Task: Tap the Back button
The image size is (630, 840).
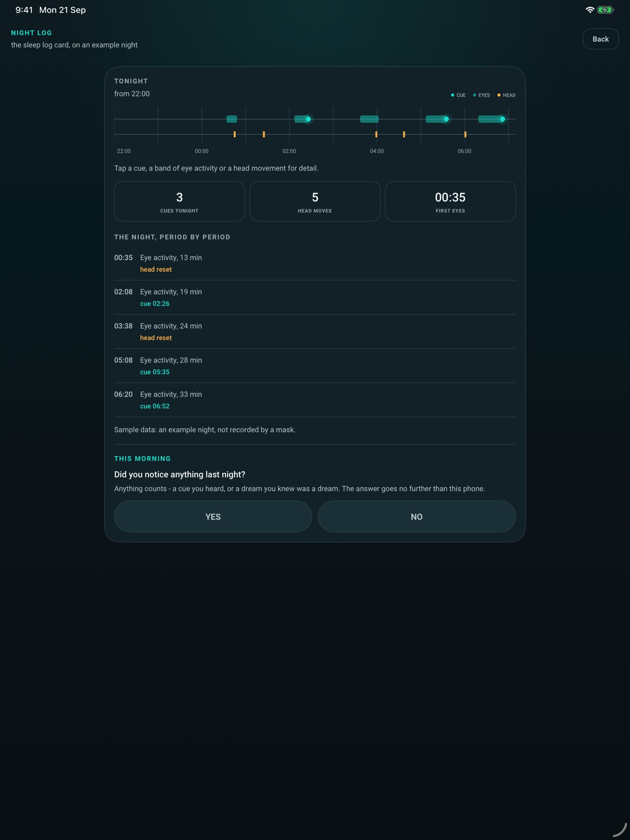Action: 601,39
